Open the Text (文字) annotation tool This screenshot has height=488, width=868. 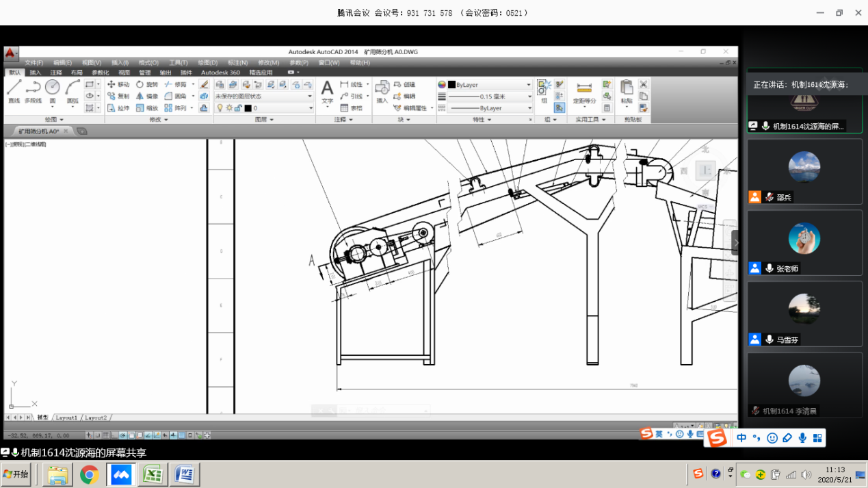click(327, 93)
